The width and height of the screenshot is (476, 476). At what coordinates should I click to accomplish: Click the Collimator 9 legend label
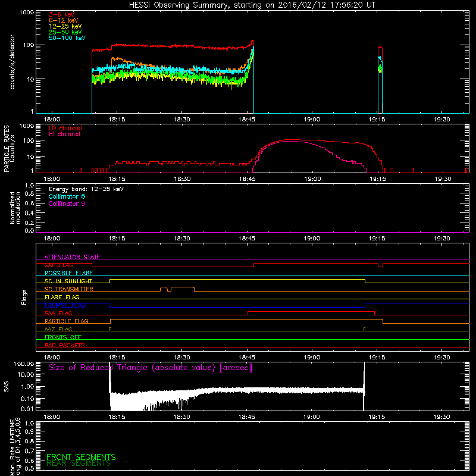pos(67,203)
